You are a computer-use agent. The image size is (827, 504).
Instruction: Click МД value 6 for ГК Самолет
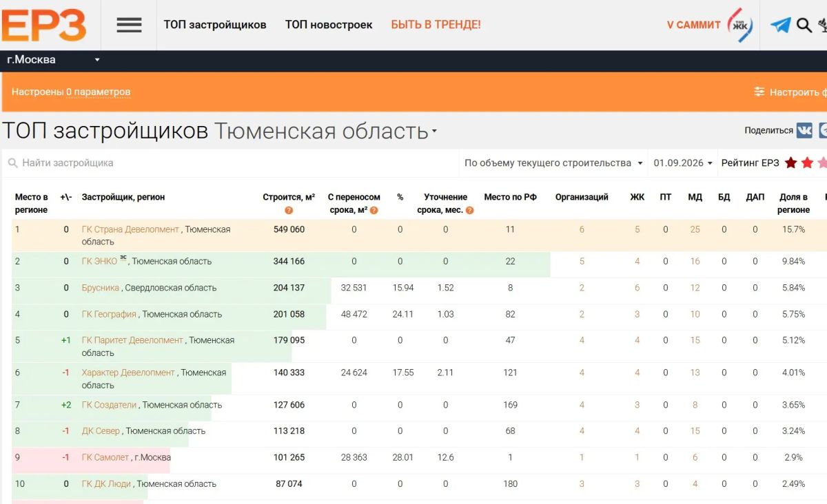point(695,457)
